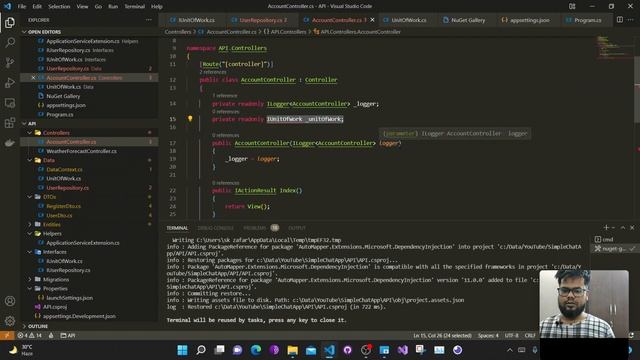Open File Explorer from the taskbar
The image size is (640, 360).
[x=293, y=350]
